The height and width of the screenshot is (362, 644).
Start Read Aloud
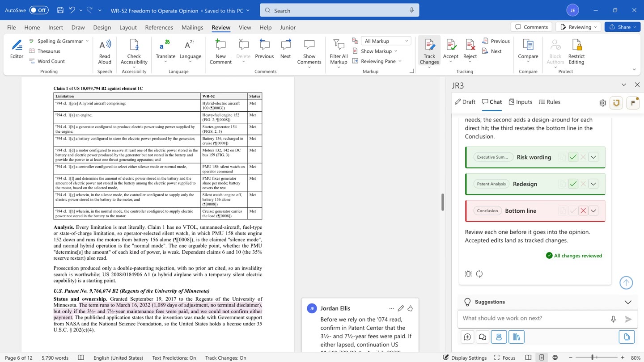pos(105,52)
